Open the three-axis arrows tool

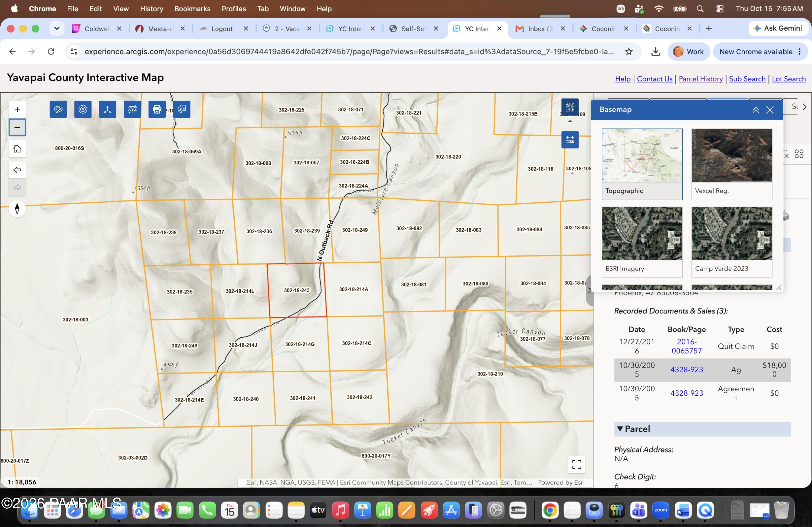coord(107,109)
